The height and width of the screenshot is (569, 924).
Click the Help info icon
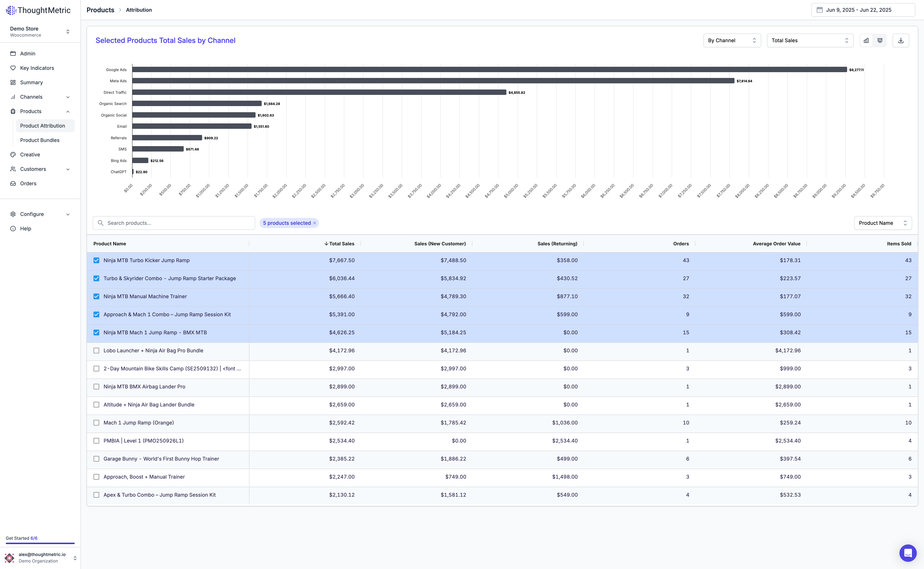[x=13, y=228]
